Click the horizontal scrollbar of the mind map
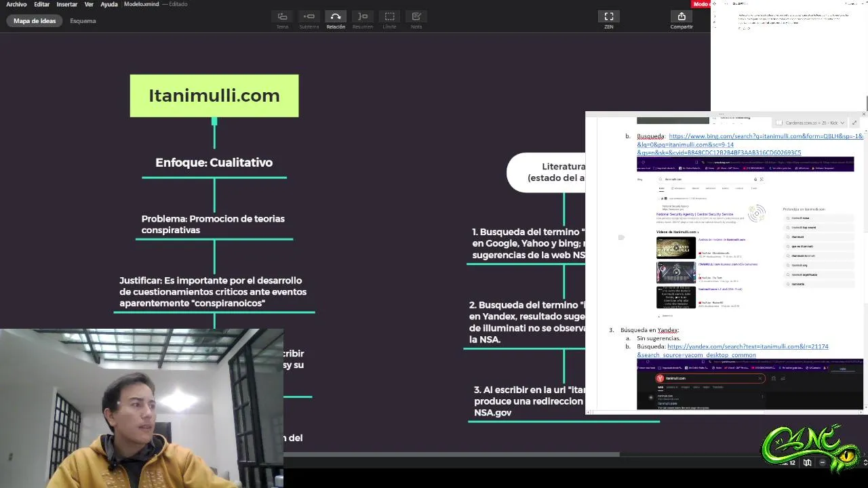This screenshot has width=868, height=488. click(x=451, y=454)
